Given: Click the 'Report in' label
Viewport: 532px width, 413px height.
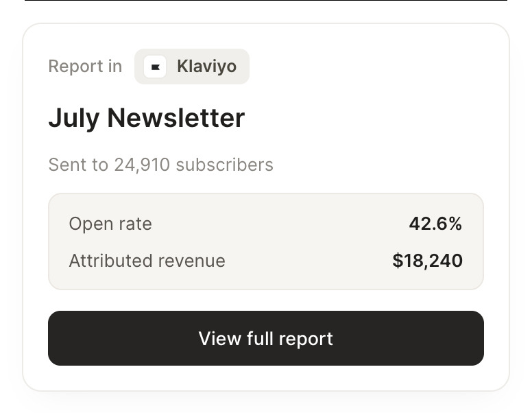Looking at the screenshot, I should [x=85, y=66].
